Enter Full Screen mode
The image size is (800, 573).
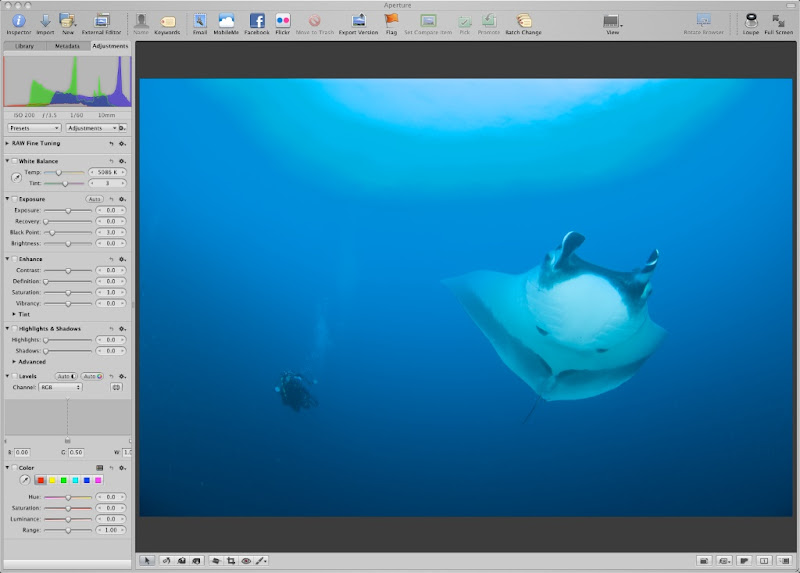click(x=778, y=21)
